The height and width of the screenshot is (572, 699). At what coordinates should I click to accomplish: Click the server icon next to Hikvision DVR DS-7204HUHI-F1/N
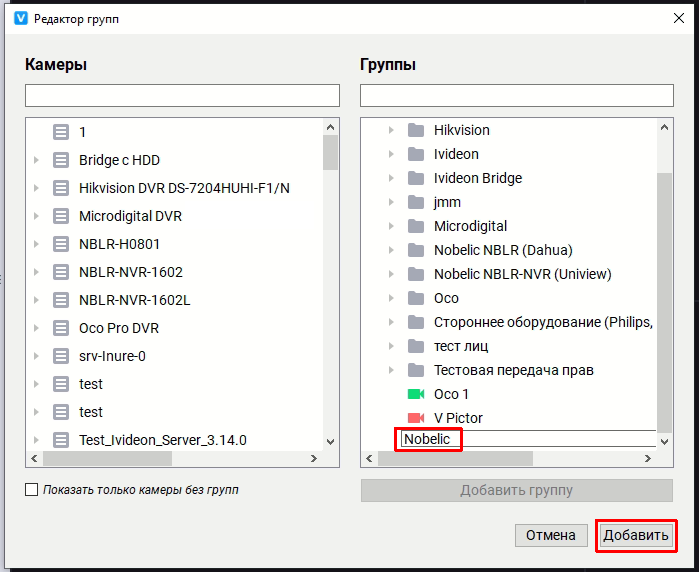61,188
